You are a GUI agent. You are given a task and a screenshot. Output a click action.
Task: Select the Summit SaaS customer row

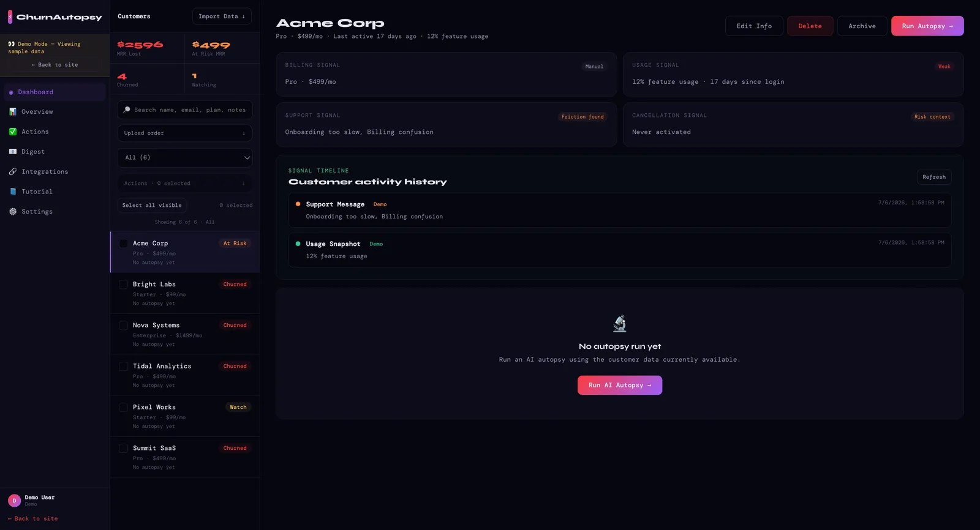click(185, 457)
